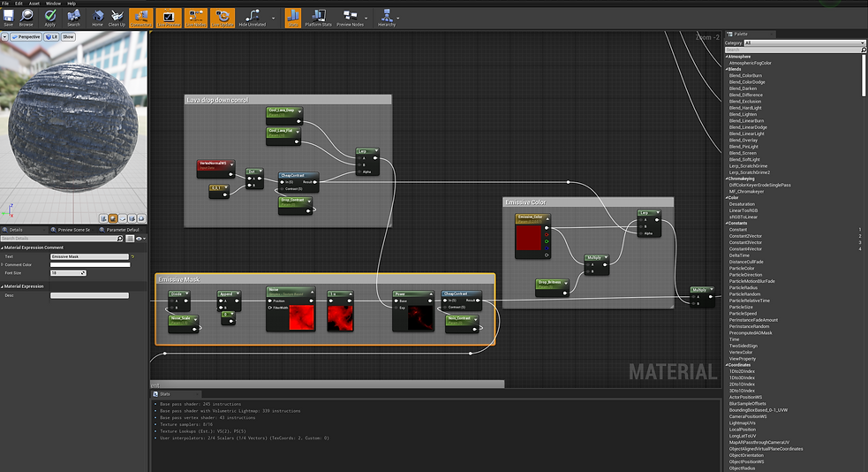Collapse the Material Expression section

pyautogui.click(x=3, y=286)
